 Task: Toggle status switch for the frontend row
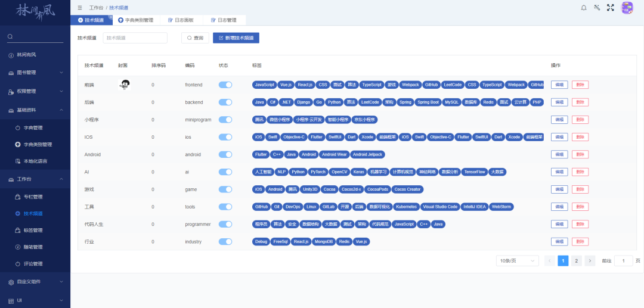[225, 85]
